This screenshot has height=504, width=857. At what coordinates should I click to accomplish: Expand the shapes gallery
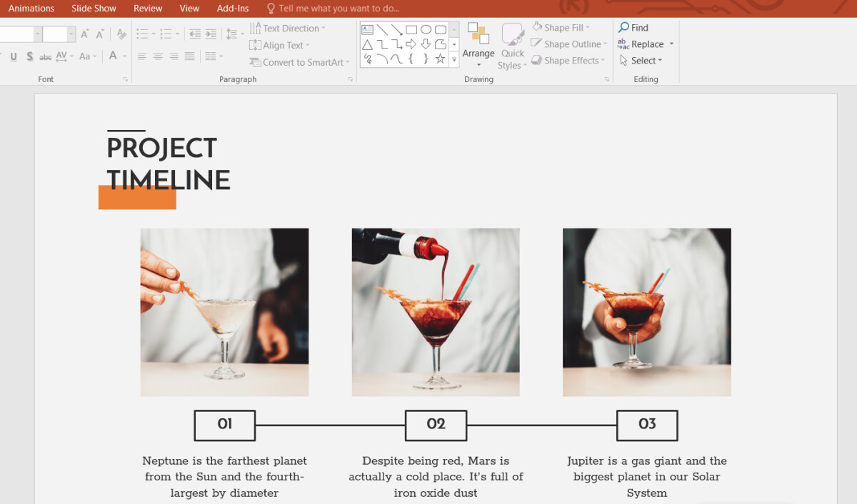click(454, 59)
